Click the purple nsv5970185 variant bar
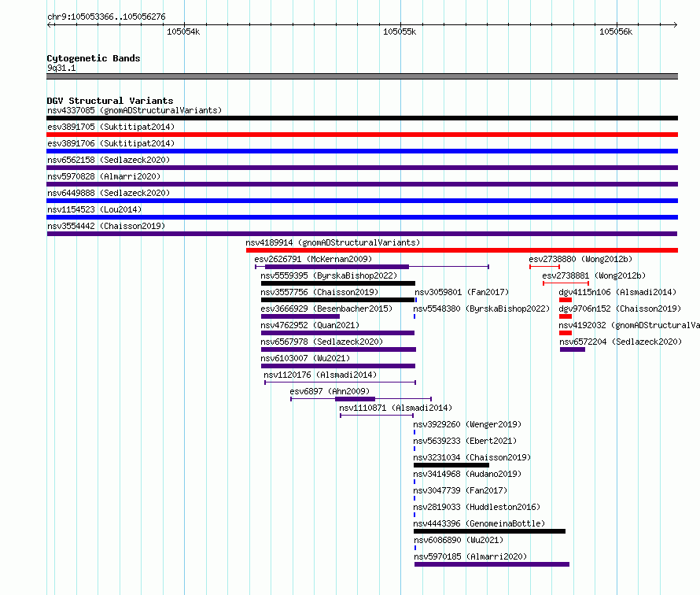Viewport: 700px width, 595px height. (x=492, y=564)
